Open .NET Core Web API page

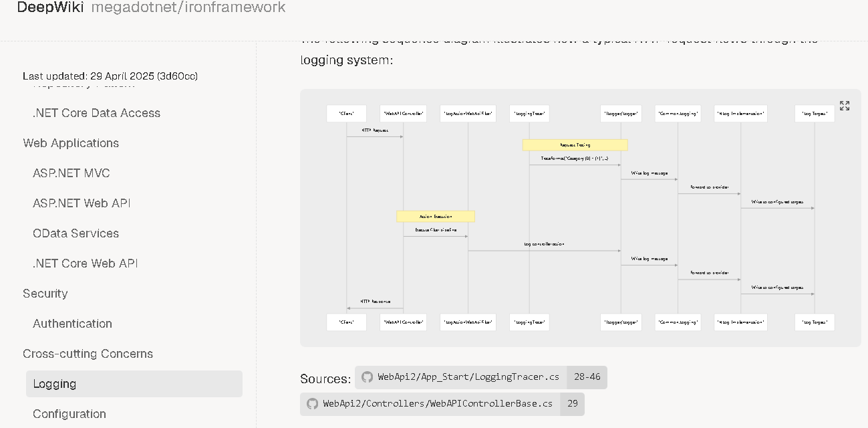(x=86, y=263)
